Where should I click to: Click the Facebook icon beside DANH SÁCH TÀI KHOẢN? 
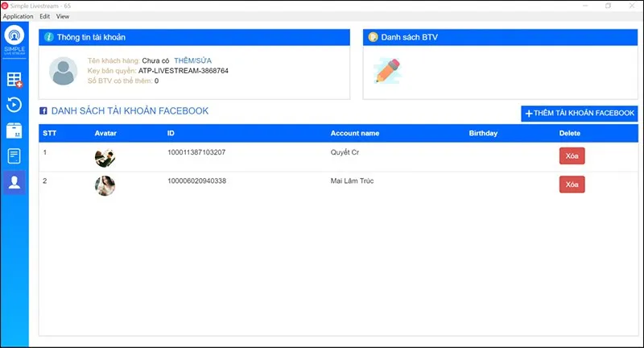pyautogui.click(x=43, y=111)
